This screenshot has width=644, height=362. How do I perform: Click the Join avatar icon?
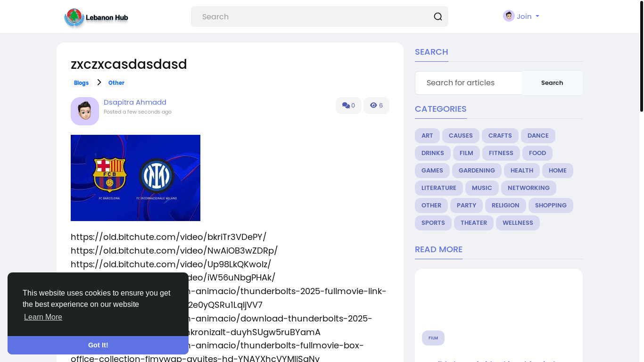(509, 16)
